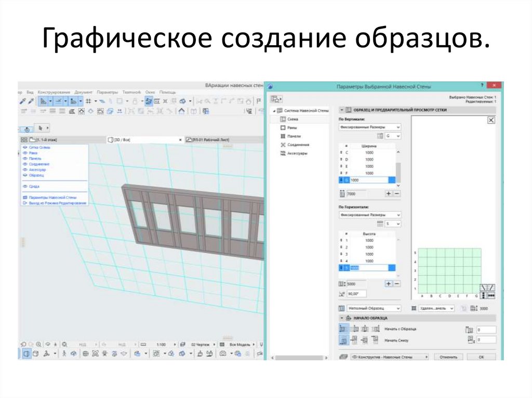Toggle visibility of Панель
This screenshot has height=398, width=532.
point(25,158)
